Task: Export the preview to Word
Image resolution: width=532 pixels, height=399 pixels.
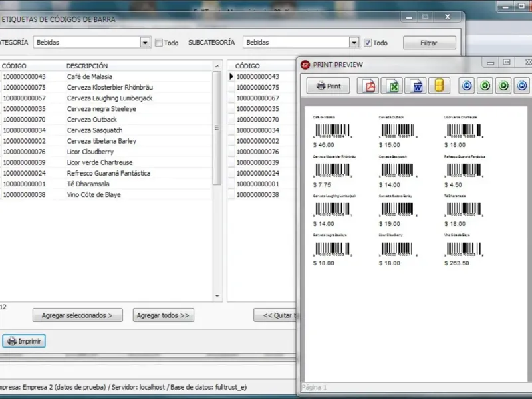Action: click(x=416, y=86)
